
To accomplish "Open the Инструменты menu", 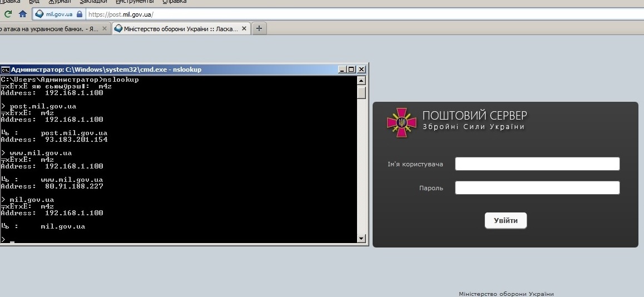I will (135, 2).
